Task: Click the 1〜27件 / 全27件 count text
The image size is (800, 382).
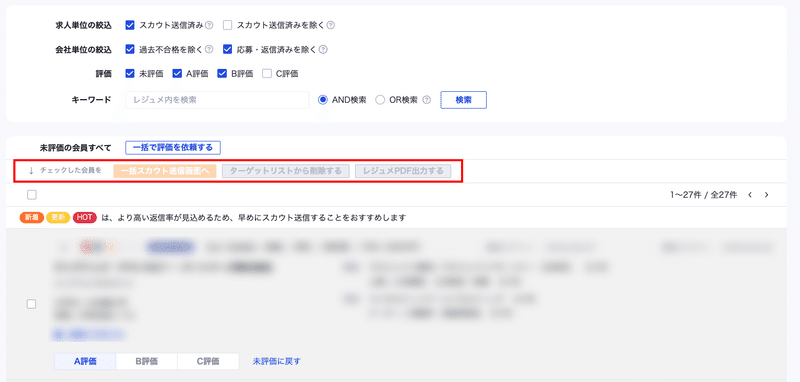Action: 704,195
